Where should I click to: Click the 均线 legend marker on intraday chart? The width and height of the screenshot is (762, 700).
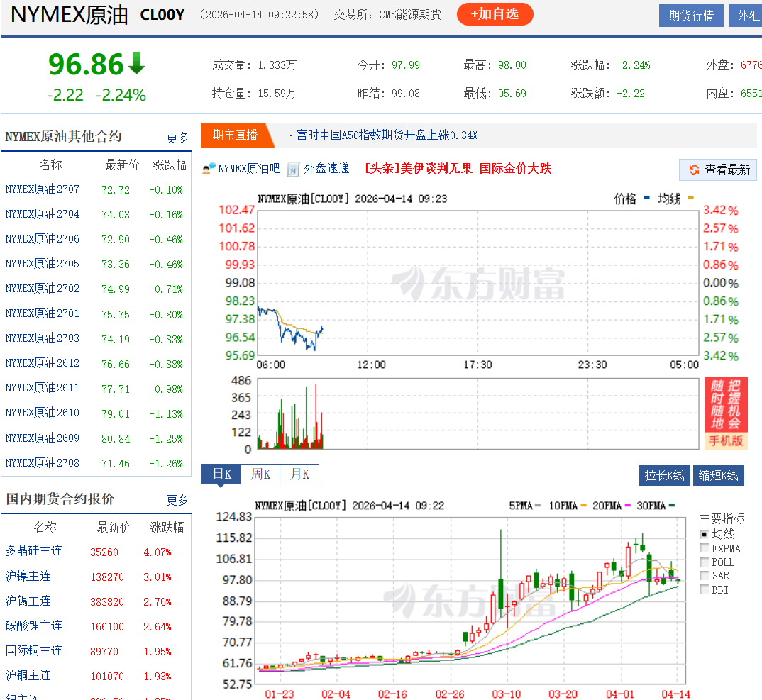[690, 198]
